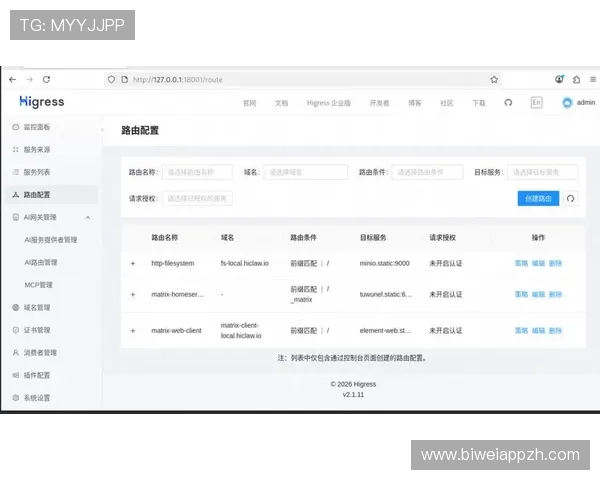Open 插件配置 in the sidebar
600x480 pixels.
[52, 376]
